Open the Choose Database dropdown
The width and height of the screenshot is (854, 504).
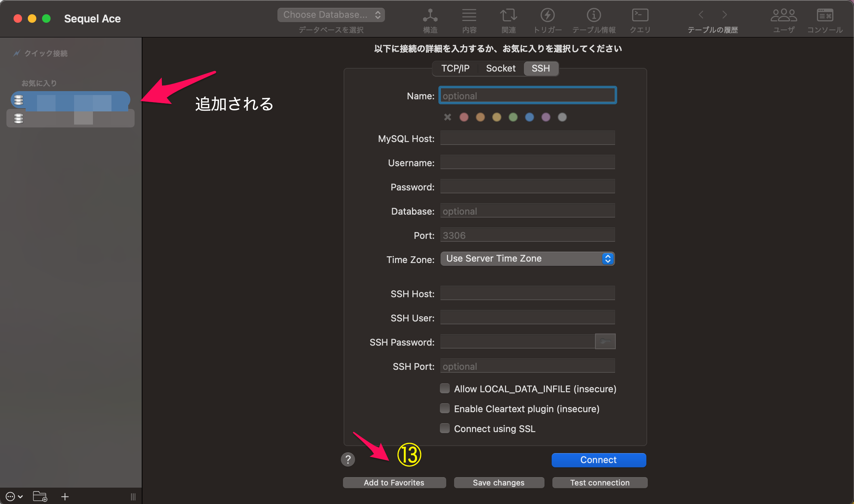coord(331,15)
